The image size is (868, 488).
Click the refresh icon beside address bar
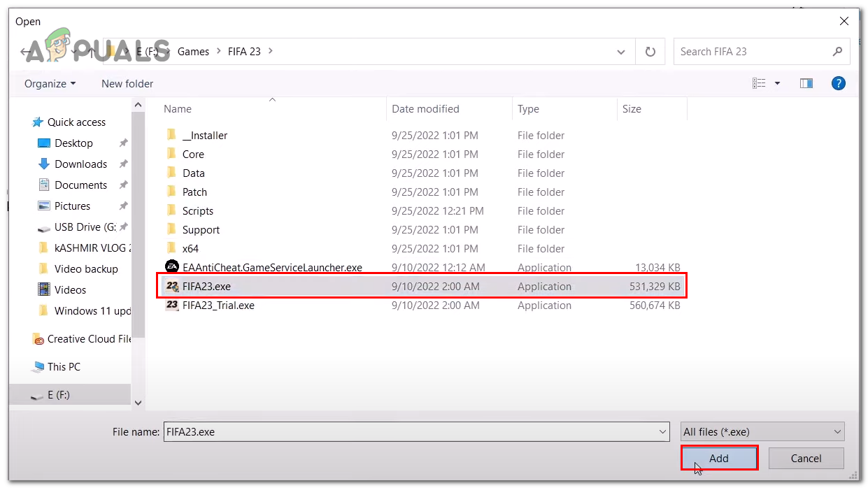(650, 52)
